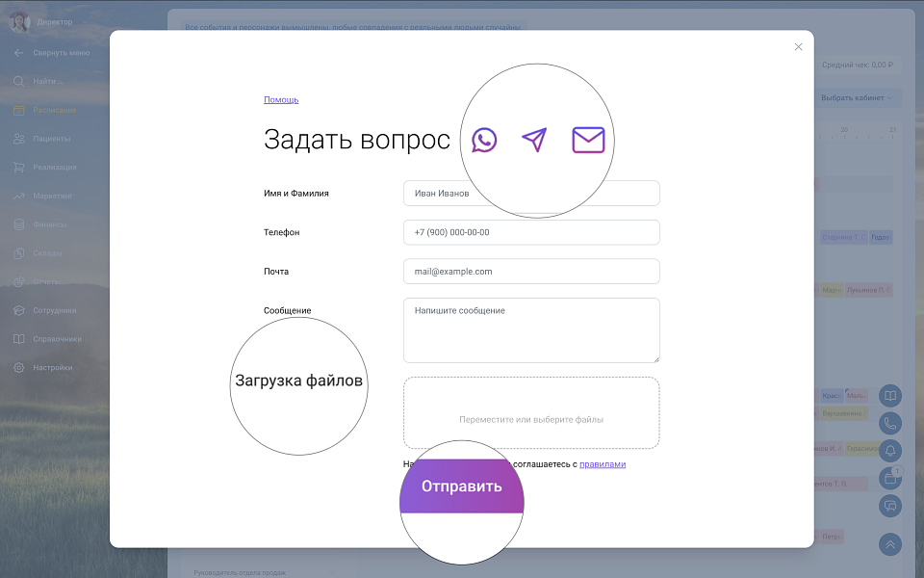Image resolution: width=924 pixels, height=578 pixels.
Task: Click the file upload drop zone
Action: point(531,412)
